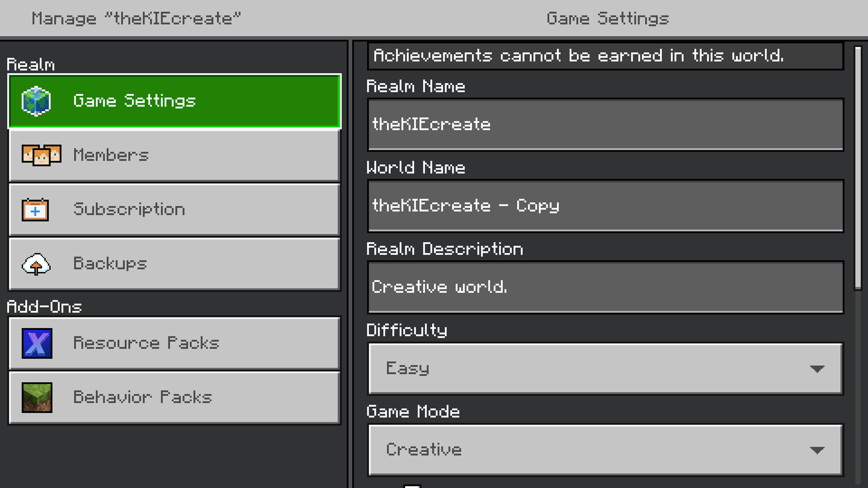868x488 pixels.
Task: Go to the Resource Packs text label
Action: click(146, 343)
